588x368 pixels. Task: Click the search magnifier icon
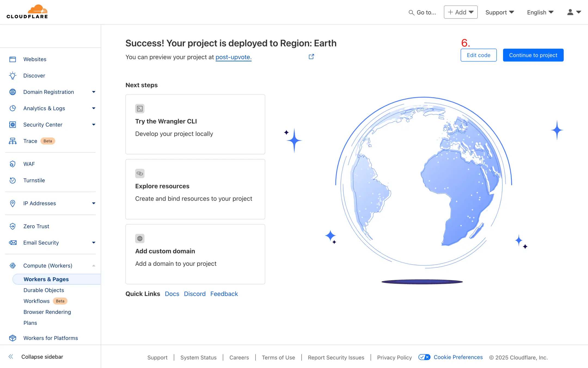pyautogui.click(x=411, y=13)
